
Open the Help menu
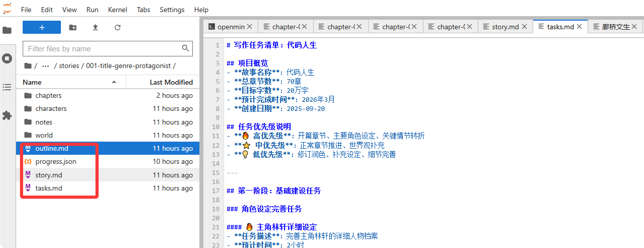(x=201, y=10)
